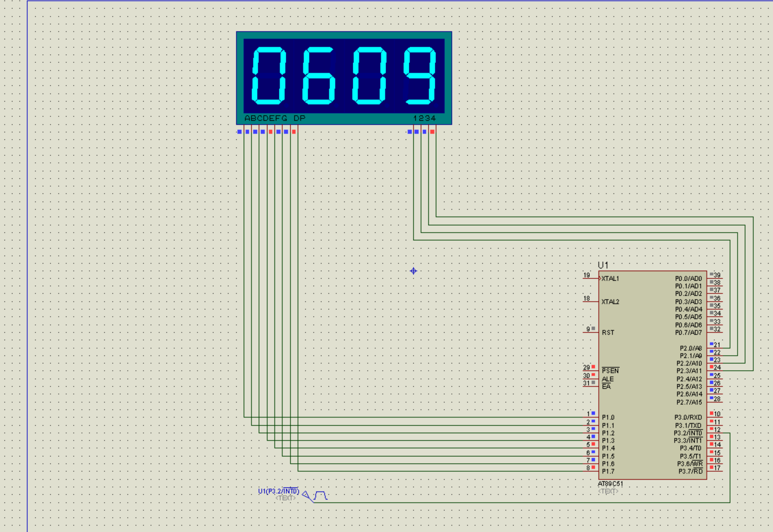Click pin number 39 beside P0.0/AD0
This screenshot has width=773, height=532.
[x=717, y=275]
